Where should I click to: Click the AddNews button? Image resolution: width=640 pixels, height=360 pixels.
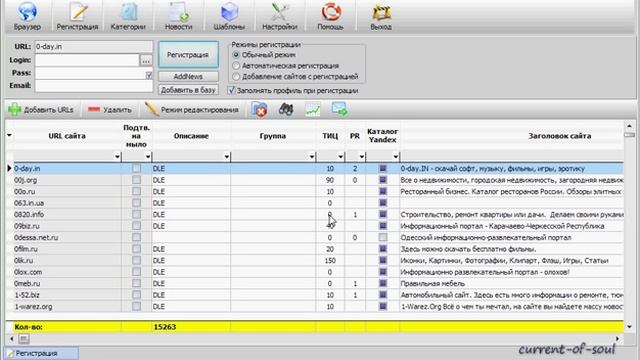pyautogui.click(x=188, y=76)
